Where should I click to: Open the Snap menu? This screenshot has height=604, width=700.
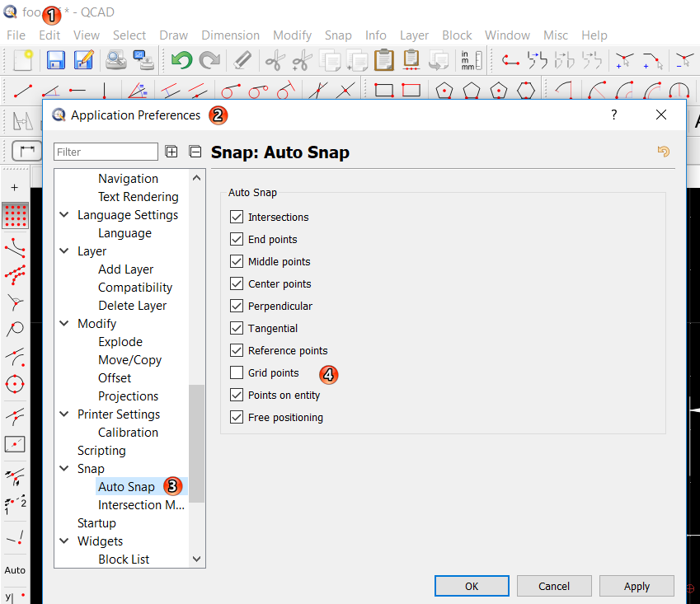(338, 35)
